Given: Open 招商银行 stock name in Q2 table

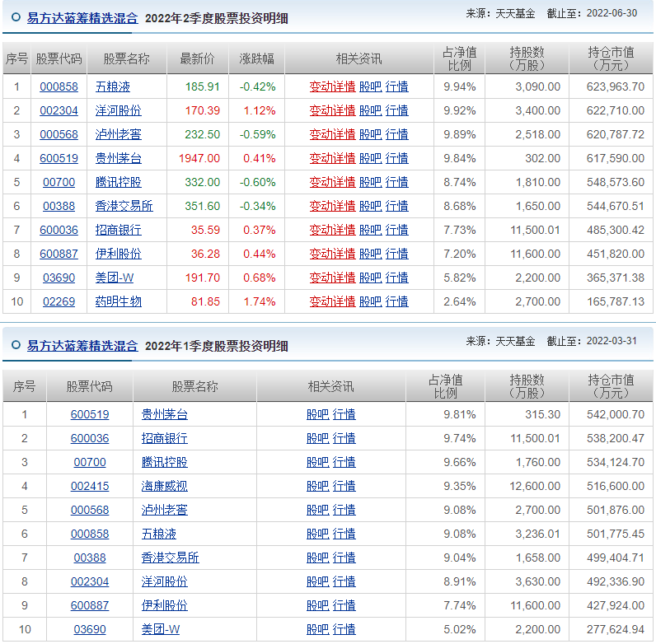Looking at the screenshot, I should point(119,230).
